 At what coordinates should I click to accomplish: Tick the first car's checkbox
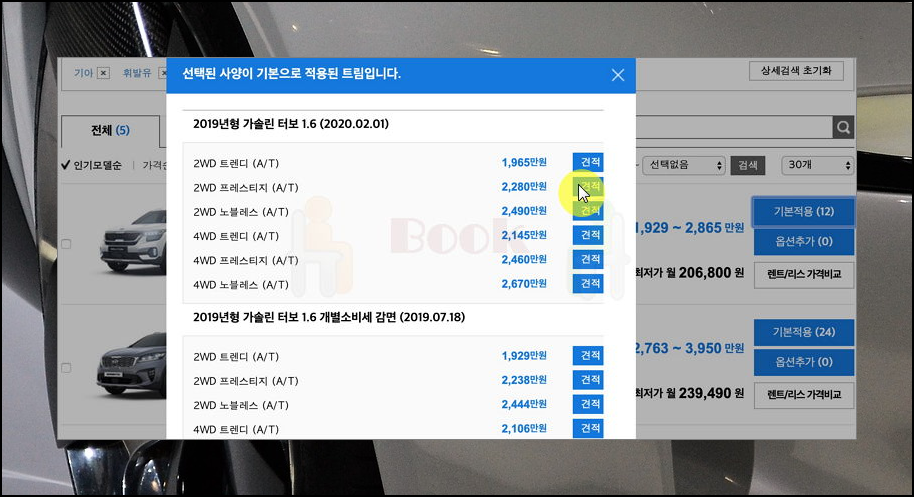coord(66,244)
